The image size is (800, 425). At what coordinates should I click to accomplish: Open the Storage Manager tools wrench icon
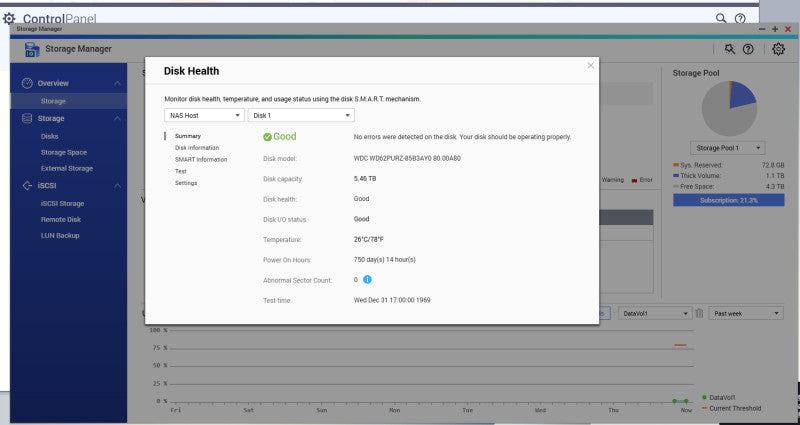click(x=730, y=49)
